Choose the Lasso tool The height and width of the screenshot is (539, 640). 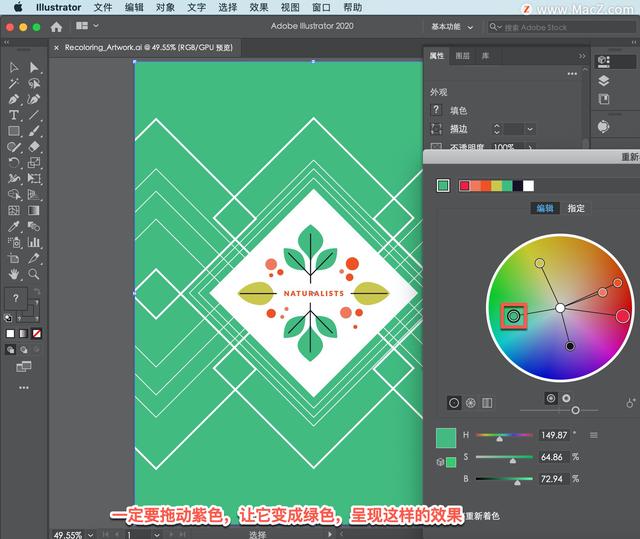point(34,83)
